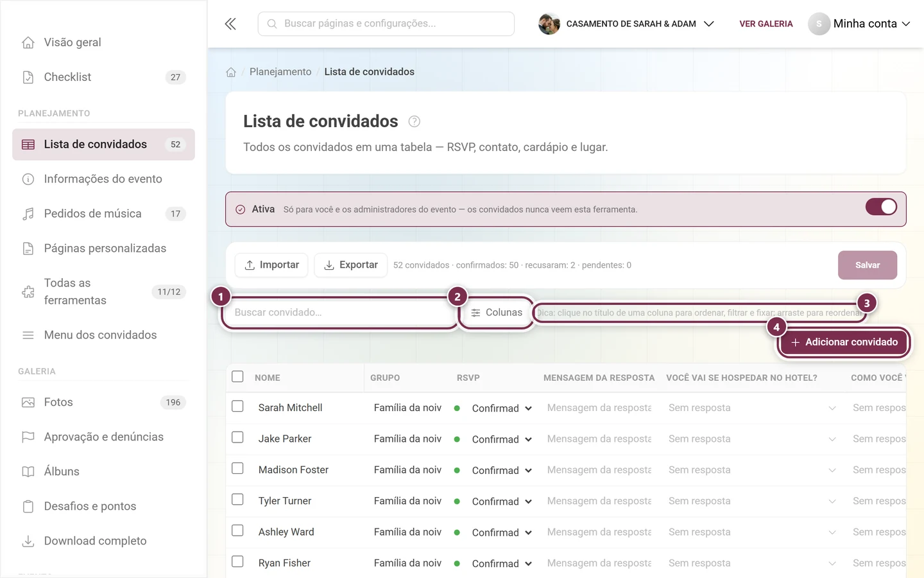Open Sarah Mitchell's RSVP Confirmed dropdown
This screenshot has width=924, height=578.
502,408
